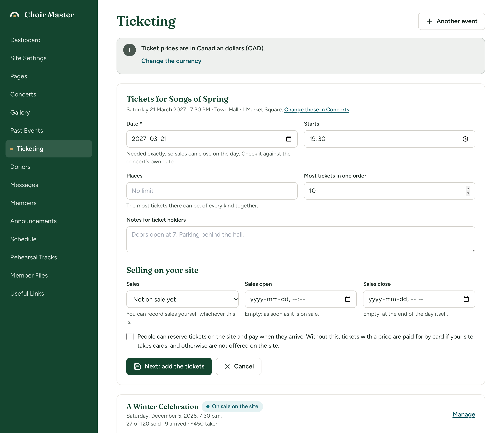Click the Date input showing 2027-03-21
This screenshot has width=504, height=433.
(x=212, y=139)
